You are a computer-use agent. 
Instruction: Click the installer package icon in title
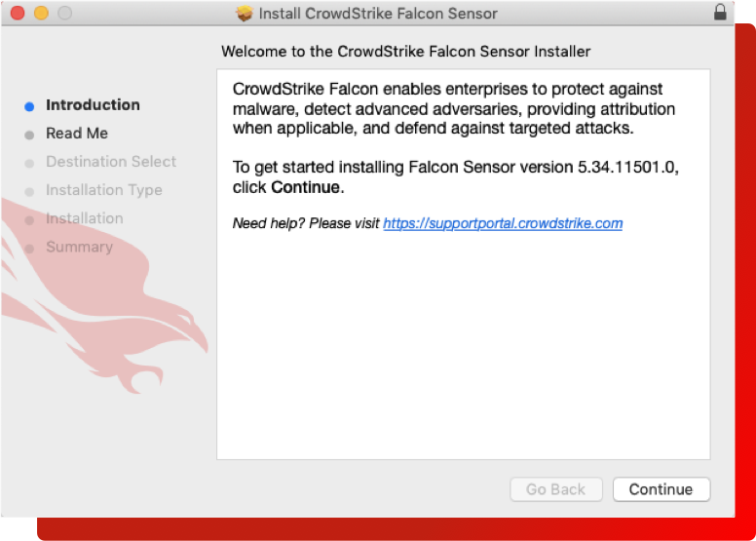(245, 14)
